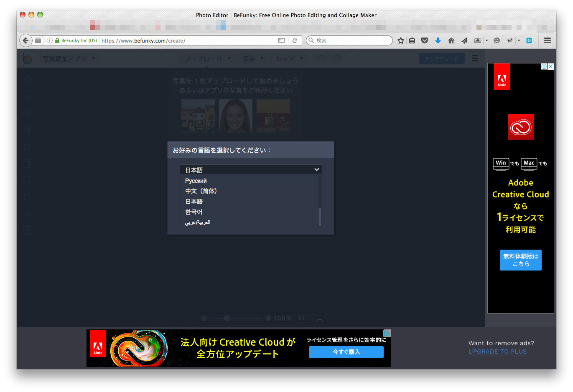Image resolution: width=573 pixels, height=392 pixels.
Task: Click the Hatena B! bookmark icon
Action: click(529, 40)
